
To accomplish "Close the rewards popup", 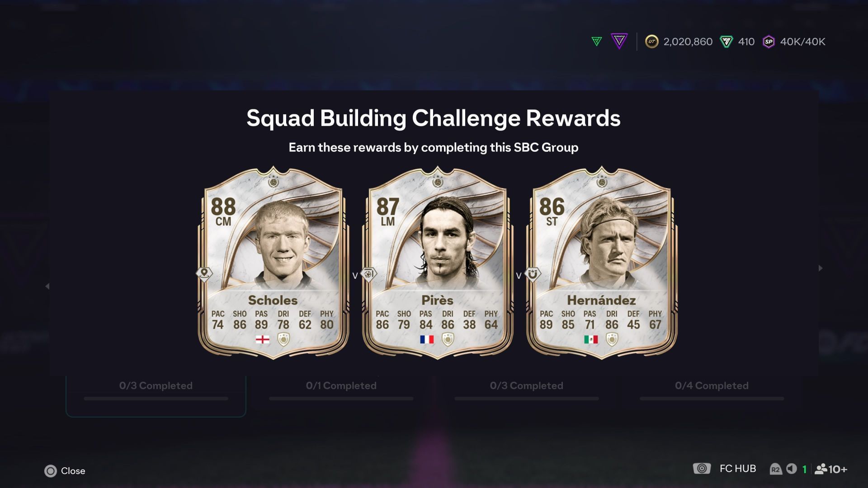I will (x=65, y=471).
